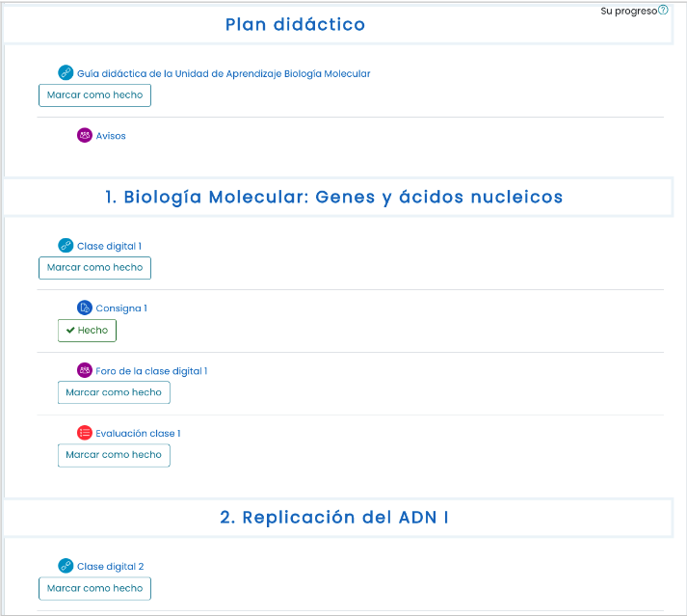This screenshot has height=616, width=687.
Task: Select the Biología Molecular section heading
Action: (333, 198)
